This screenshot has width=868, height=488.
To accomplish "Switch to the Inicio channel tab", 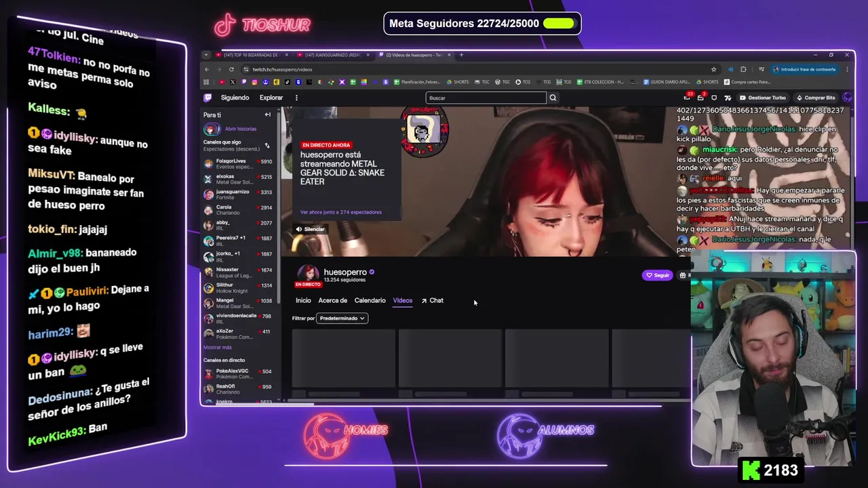I will pos(303,300).
